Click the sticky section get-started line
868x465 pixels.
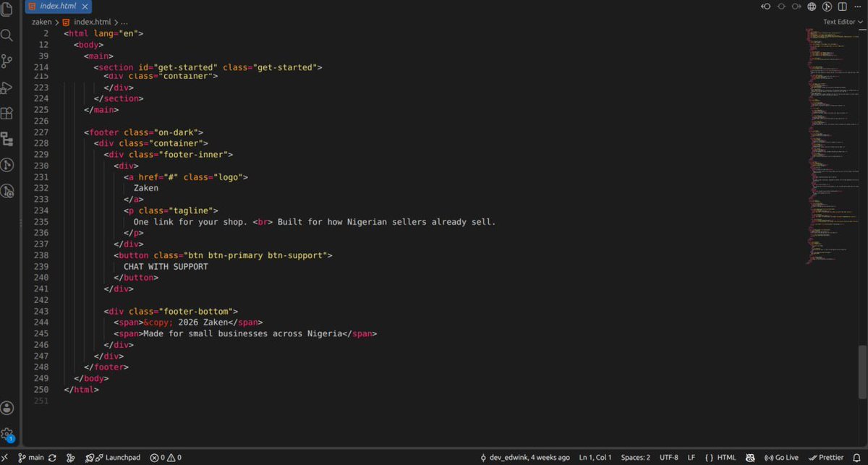(208, 67)
